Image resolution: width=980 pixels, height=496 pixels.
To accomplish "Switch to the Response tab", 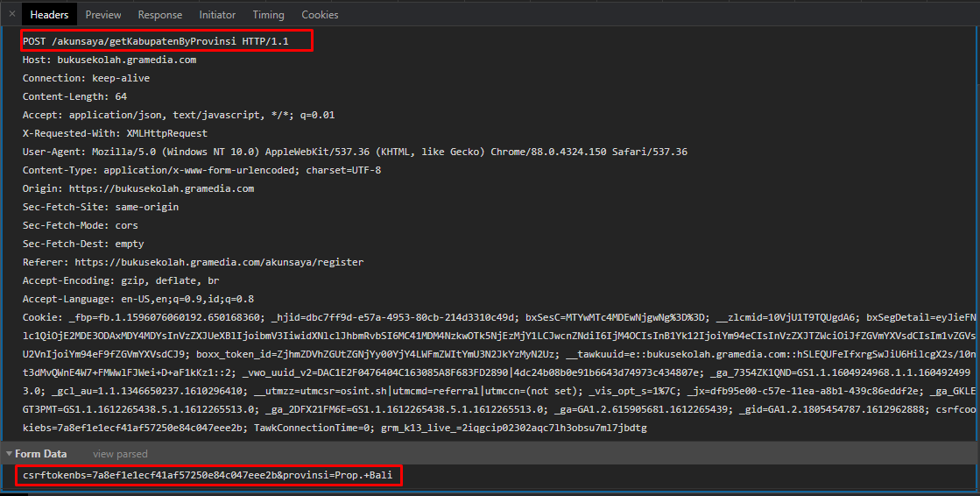I will point(160,15).
